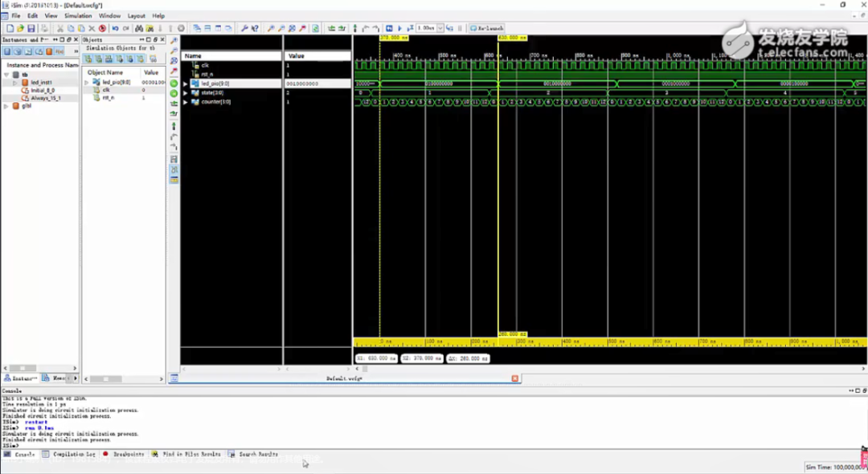868x474 pixels.
Task: Open the Simulation menu
Action: (78, 16)
